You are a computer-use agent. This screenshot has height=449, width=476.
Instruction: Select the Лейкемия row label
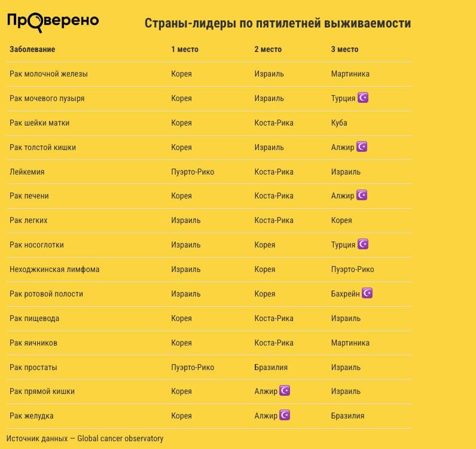tap(27, 172)
